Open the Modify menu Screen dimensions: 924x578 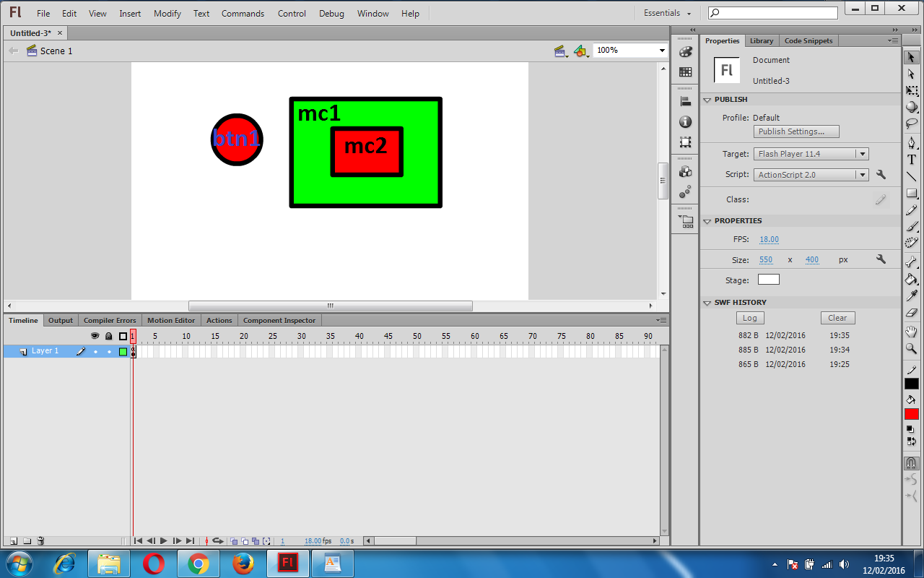[x=167, y=13]
